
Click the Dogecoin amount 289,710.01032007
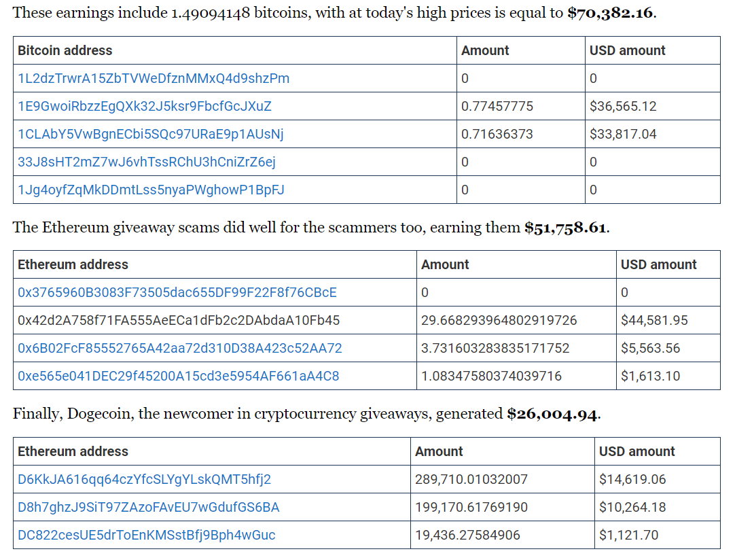click(x=471, y=479)
